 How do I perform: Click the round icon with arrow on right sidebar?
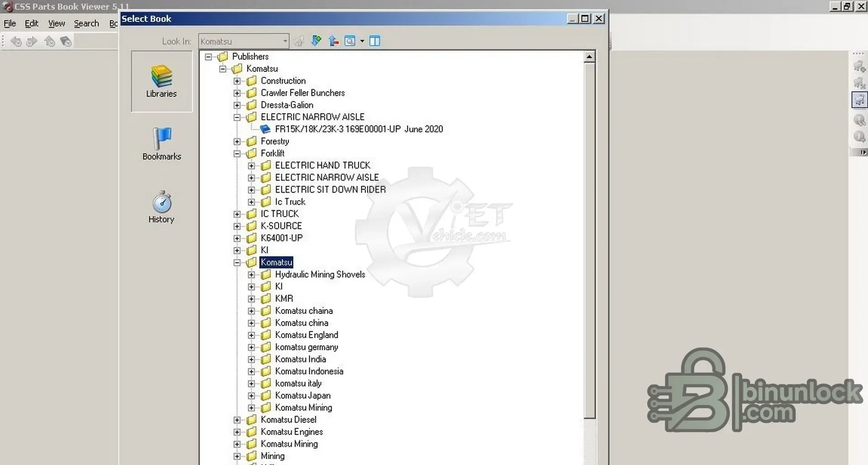coord(859,136)
